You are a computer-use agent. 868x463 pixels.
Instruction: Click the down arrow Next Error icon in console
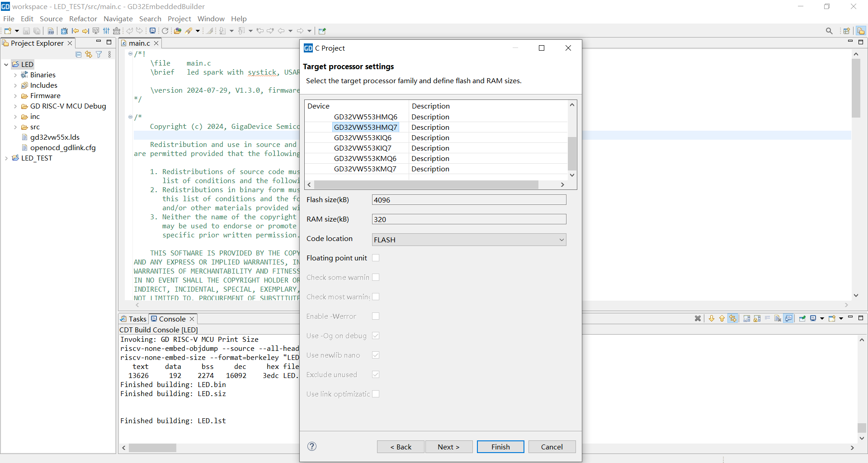[x=711, y=319]
